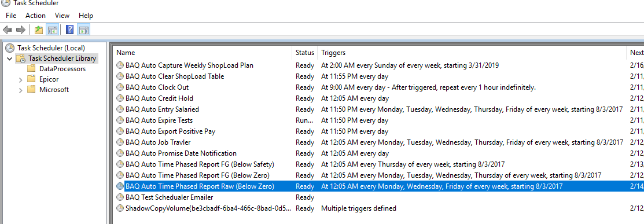This screenshot has width=644, height=224.
Task: Open the File menu
Action: 11,16
